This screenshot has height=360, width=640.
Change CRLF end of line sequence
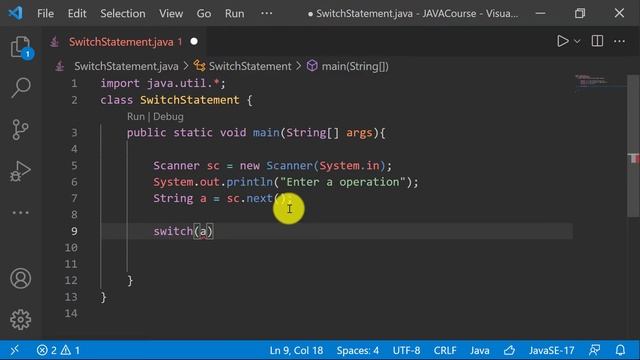[x=445, y=350]
